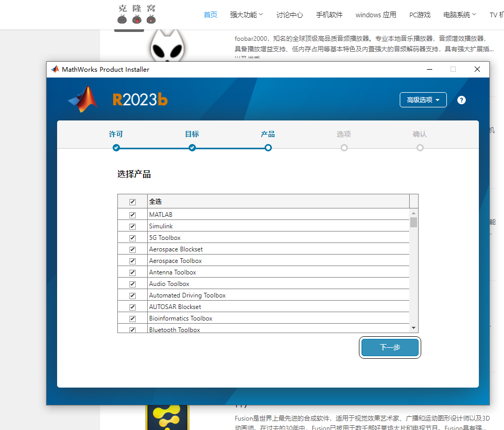Open 首页 in the website nav
Screen dimensions: 504x430
(211, 15)
